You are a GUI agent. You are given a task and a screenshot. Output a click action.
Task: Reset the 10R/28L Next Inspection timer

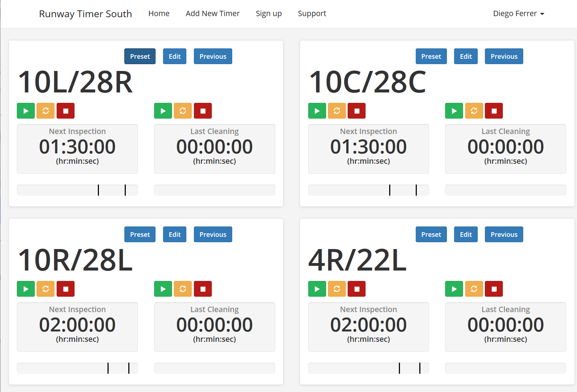46,289
